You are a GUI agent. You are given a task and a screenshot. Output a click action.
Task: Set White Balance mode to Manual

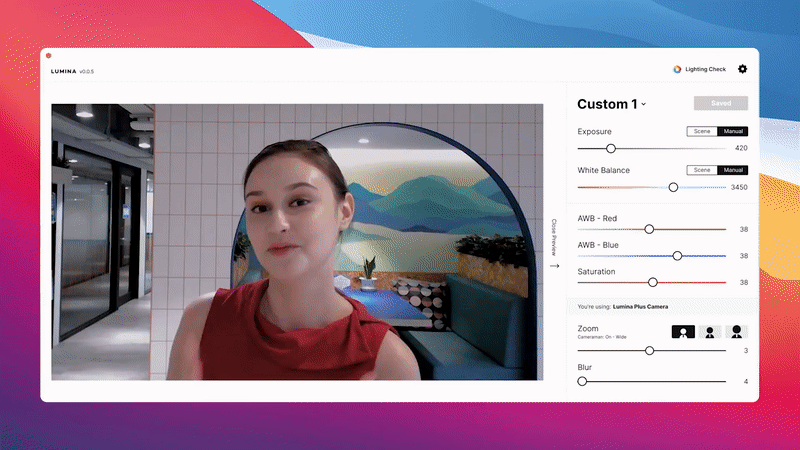tap(733, 170)
